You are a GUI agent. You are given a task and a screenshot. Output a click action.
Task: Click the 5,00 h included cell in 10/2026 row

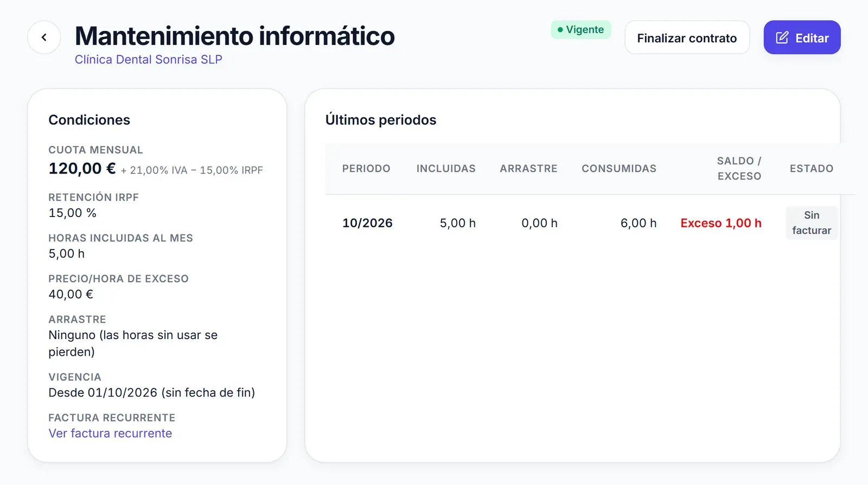tap(458, 223)
